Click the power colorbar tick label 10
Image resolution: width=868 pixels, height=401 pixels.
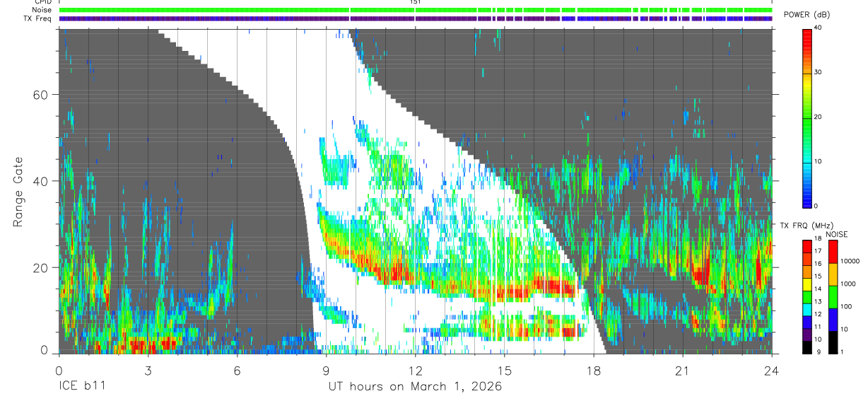pos(818,162)
